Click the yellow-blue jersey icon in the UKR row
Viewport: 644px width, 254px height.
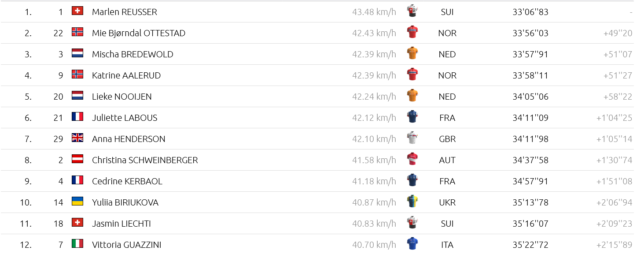[412, 202]
